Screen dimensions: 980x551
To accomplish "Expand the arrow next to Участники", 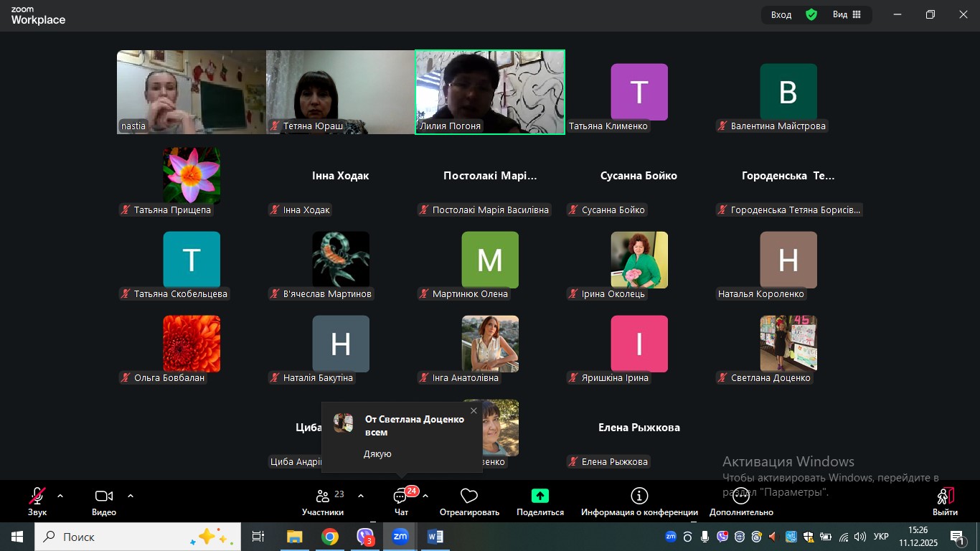I will pos(360,496).
